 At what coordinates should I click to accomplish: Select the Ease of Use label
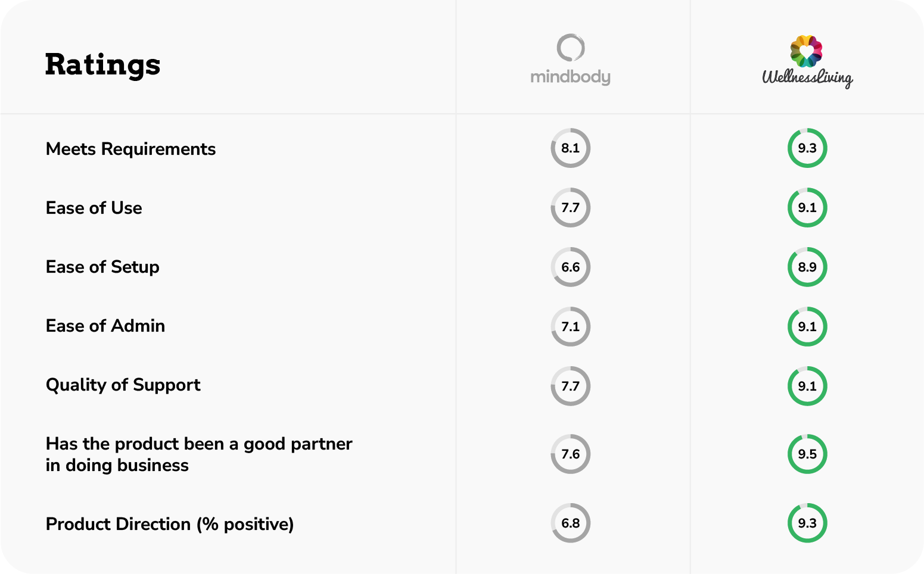(94, 208)
